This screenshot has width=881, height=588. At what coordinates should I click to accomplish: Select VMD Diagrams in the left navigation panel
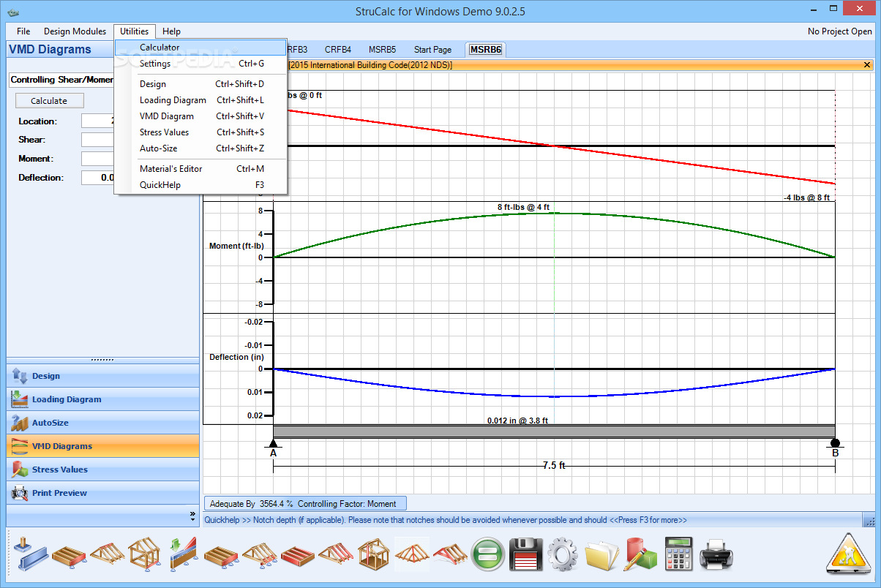(x=102, y=446)
